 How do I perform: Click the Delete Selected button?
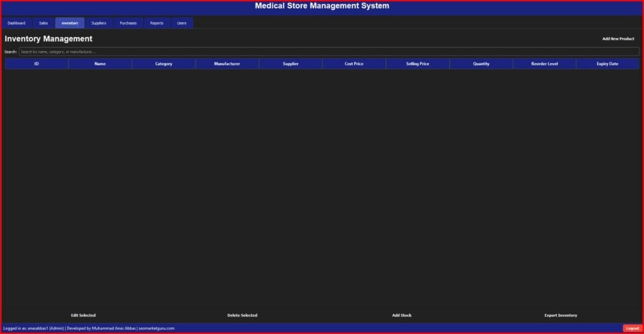pos(242,315)
